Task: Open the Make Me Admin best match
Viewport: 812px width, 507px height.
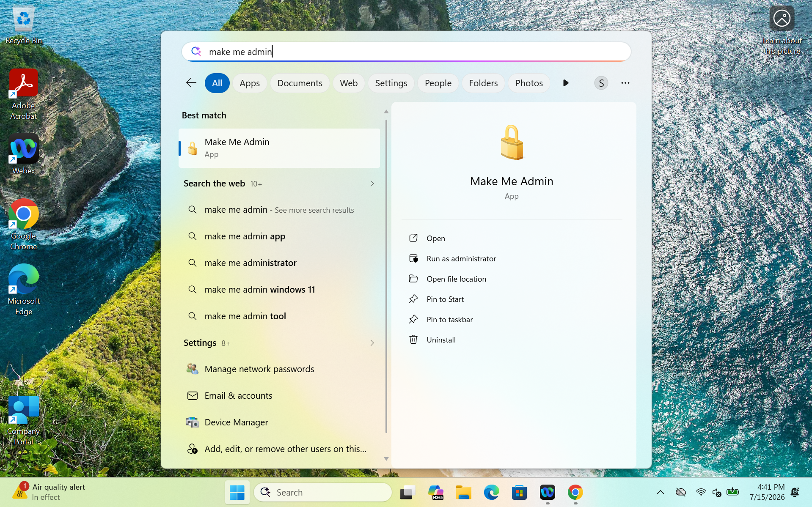Action: (x=279, y=148)
